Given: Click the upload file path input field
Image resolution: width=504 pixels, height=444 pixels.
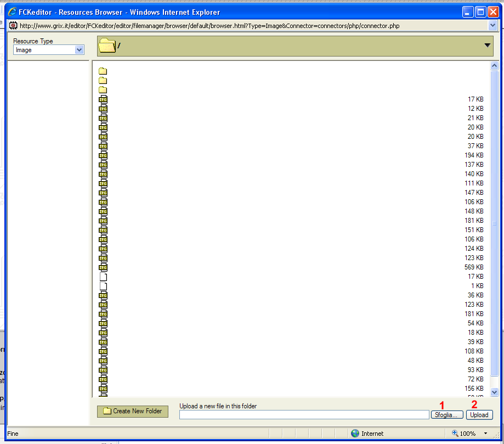Looking at the screenshot, I should pyautogui.click(x=304, y=415).
